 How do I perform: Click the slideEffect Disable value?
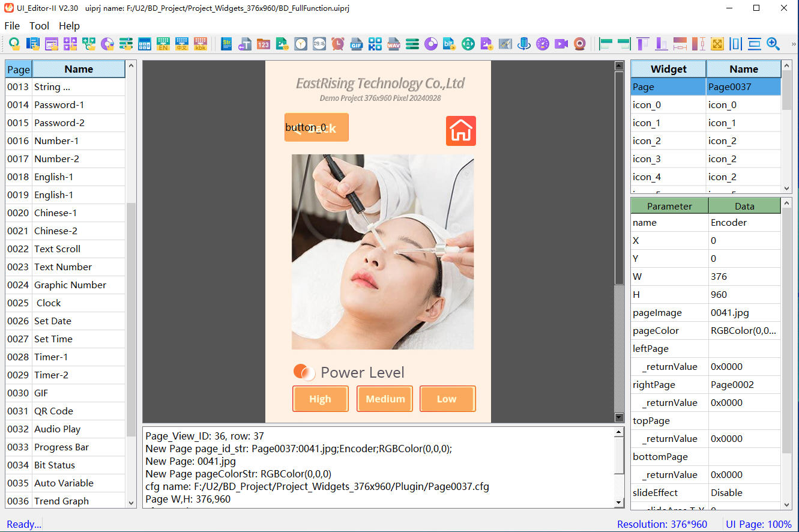tap(745, 492)
